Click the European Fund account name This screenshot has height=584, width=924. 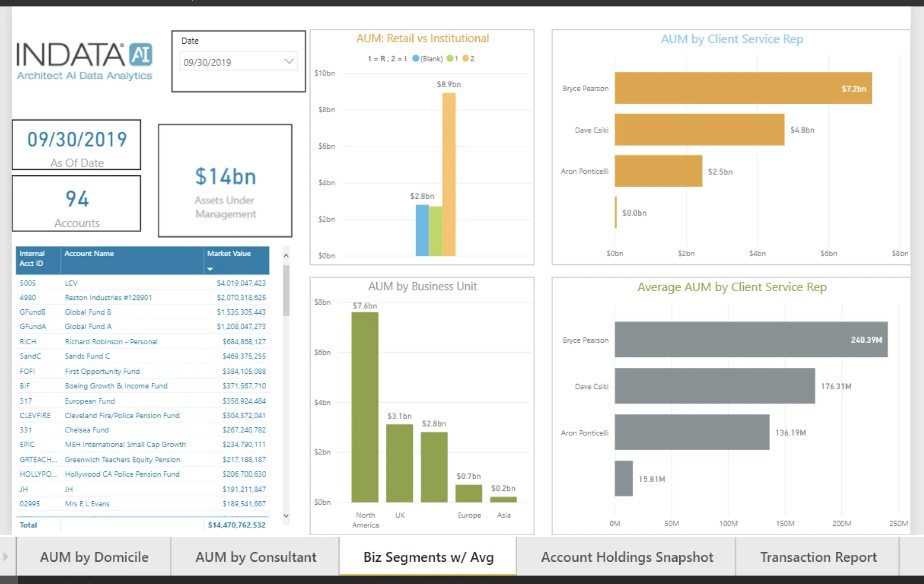tap(89, 401)
